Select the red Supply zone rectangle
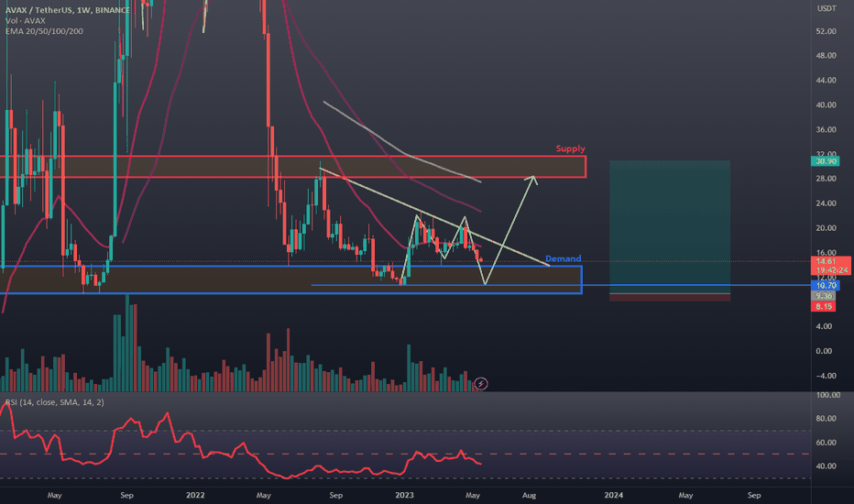 point(293,167)
